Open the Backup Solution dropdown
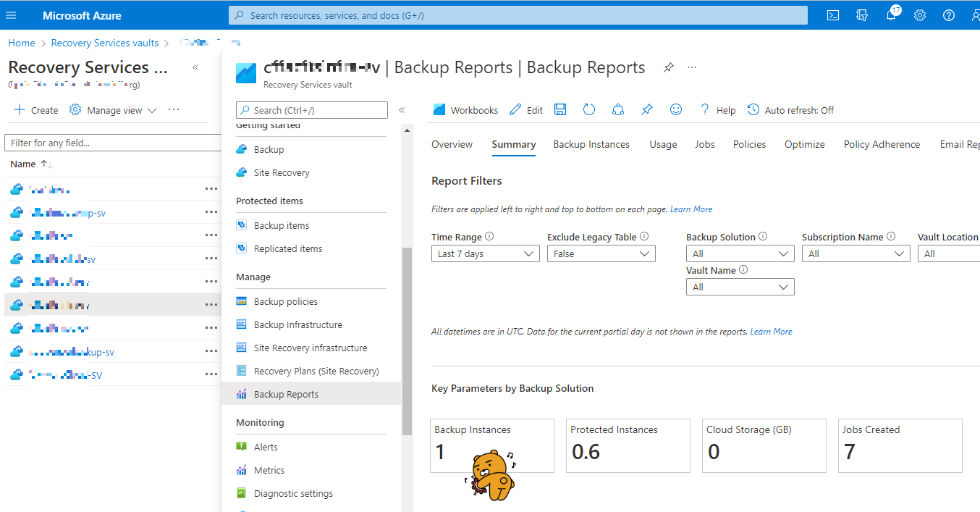Image resolution: width=980 pixels, height=512 pixels. (x=740, y=253)
